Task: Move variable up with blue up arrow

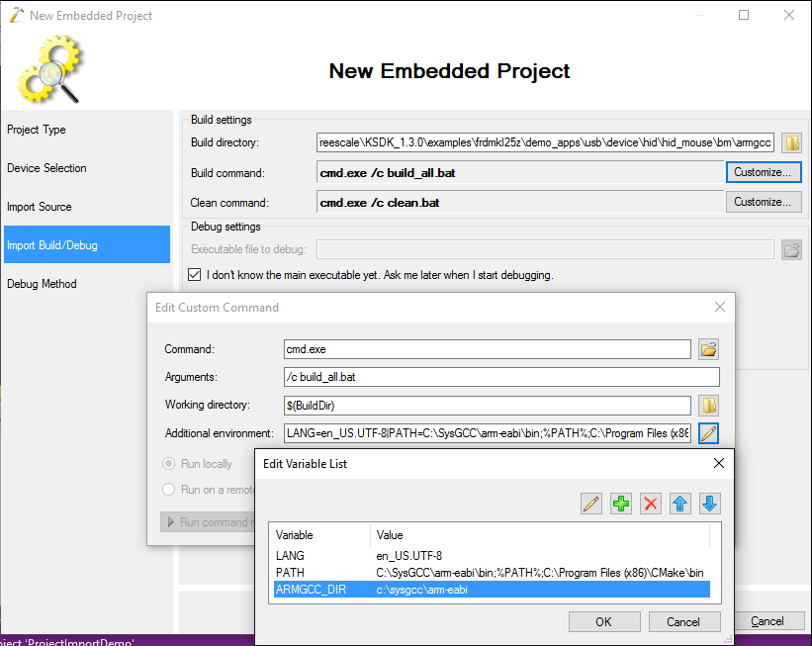Action: [x=679, y=504]
